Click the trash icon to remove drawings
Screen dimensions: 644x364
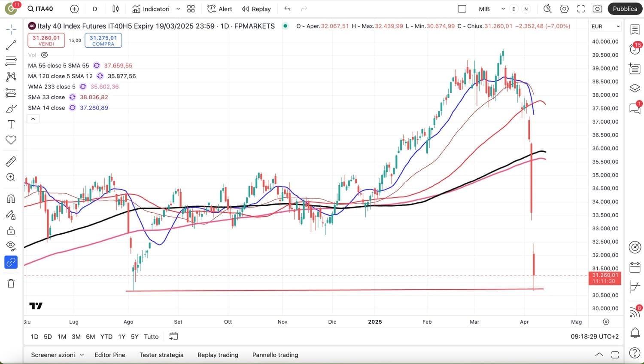tap(11, 284)
